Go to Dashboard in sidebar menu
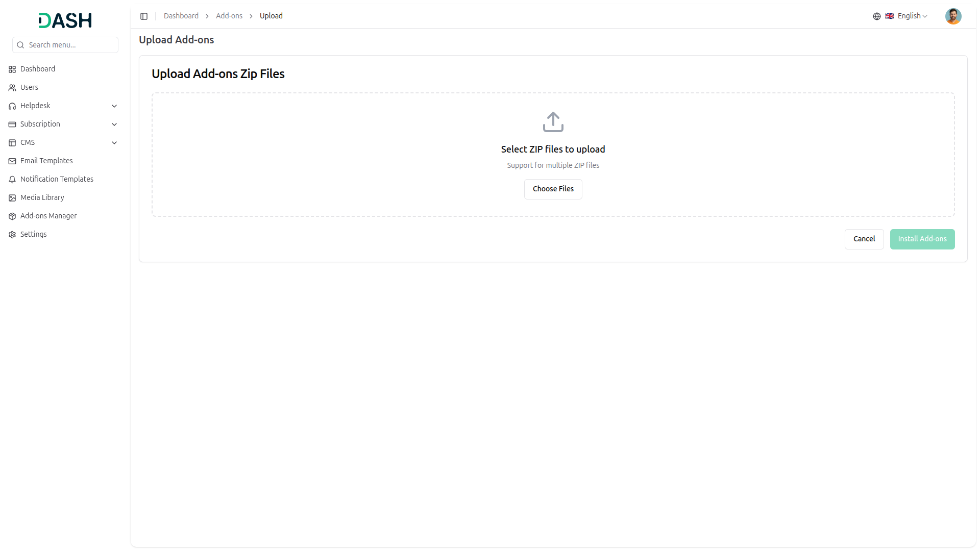The width and height of the screenshot is (980, 551). [x=37, y=69]
